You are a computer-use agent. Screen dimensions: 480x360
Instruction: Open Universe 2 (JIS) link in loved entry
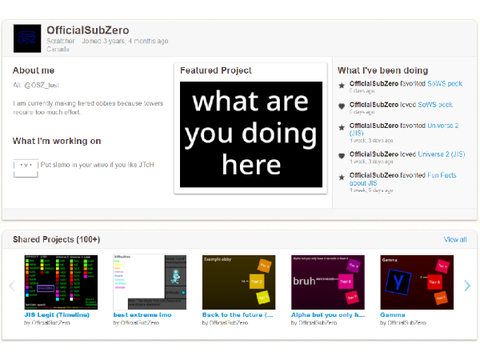click(441, 154)
